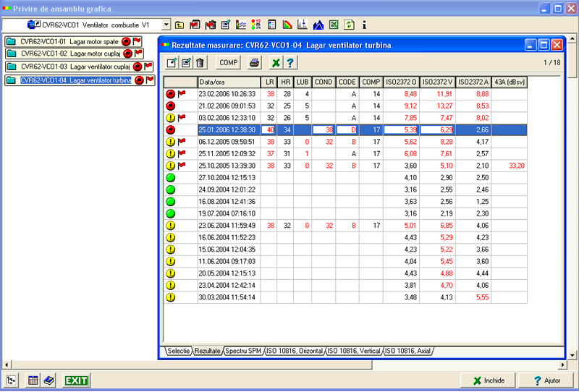The height and width of the screenshot is (392, 579).
Task: Click the green X icon in results toolbar
Action: 276,63
